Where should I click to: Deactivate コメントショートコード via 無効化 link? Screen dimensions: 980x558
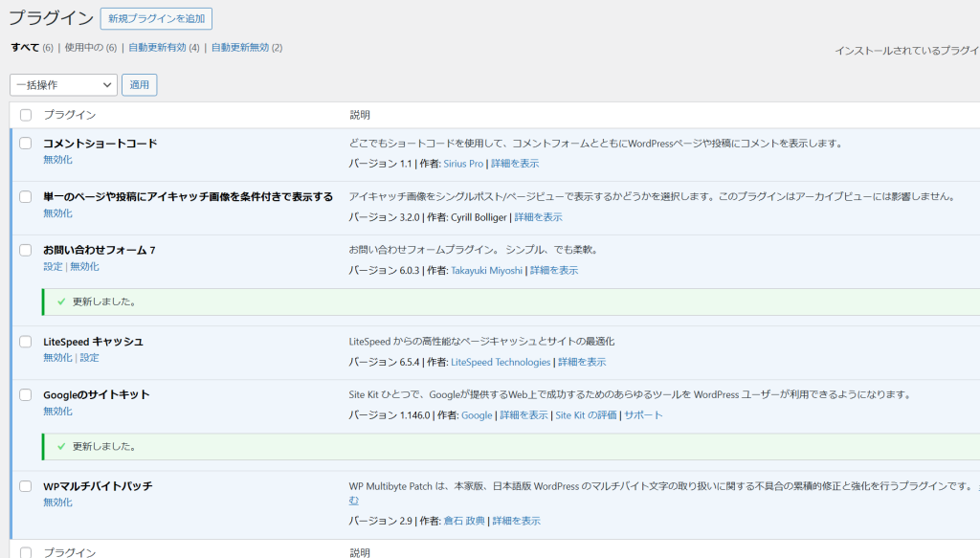57,160
